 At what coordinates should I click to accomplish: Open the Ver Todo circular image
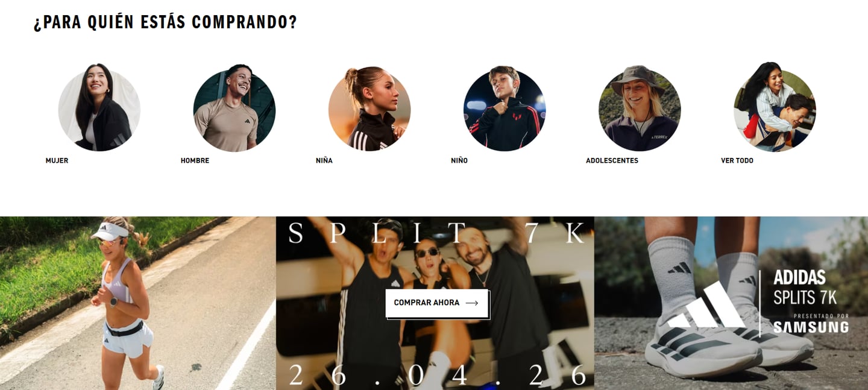coord(775,107)
